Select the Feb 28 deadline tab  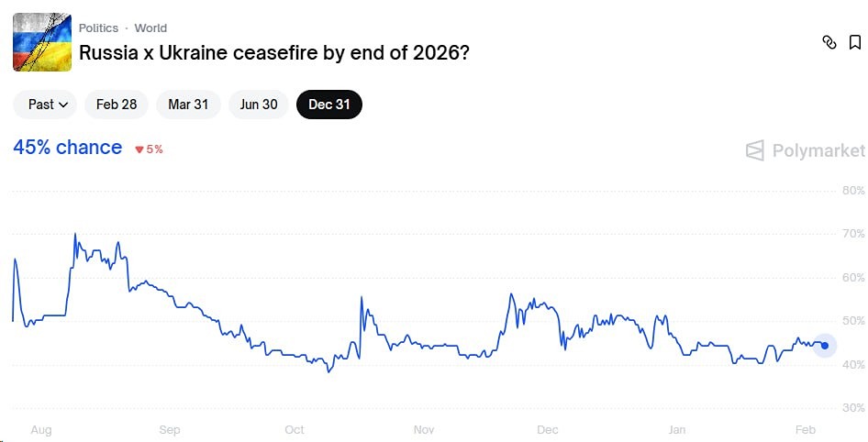pos(117,105)
